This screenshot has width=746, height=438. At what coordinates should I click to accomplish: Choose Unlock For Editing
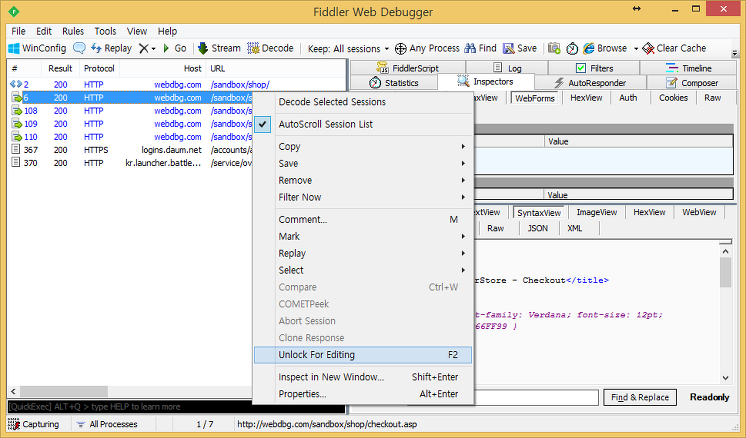363,355
